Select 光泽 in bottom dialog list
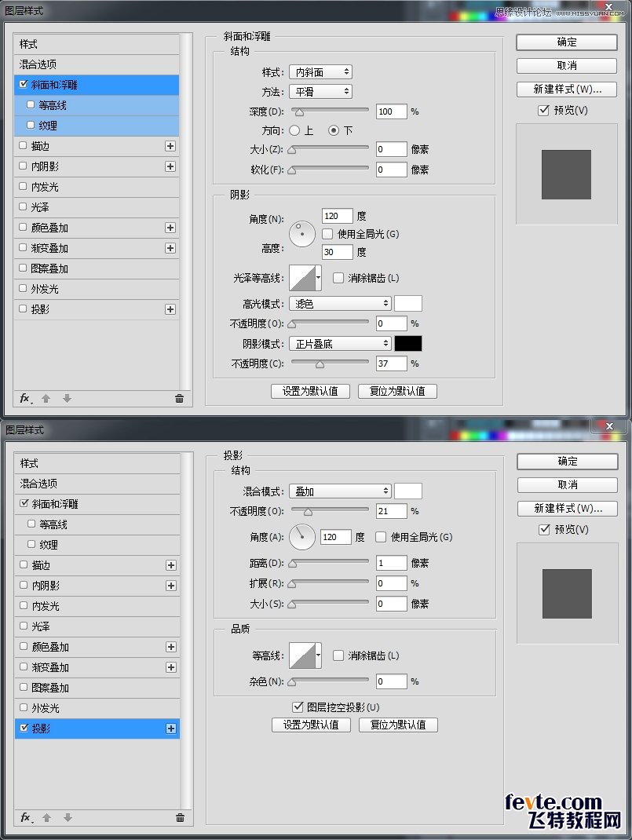 [x=97, y=626]
